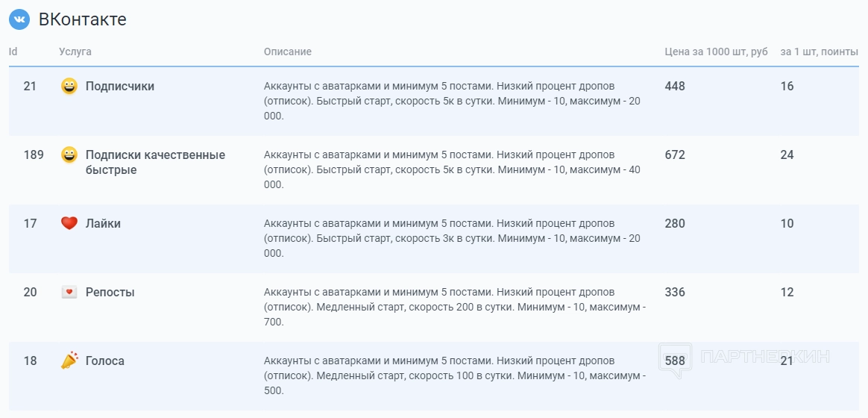Click the Id column header

click(x=13, y=52)
